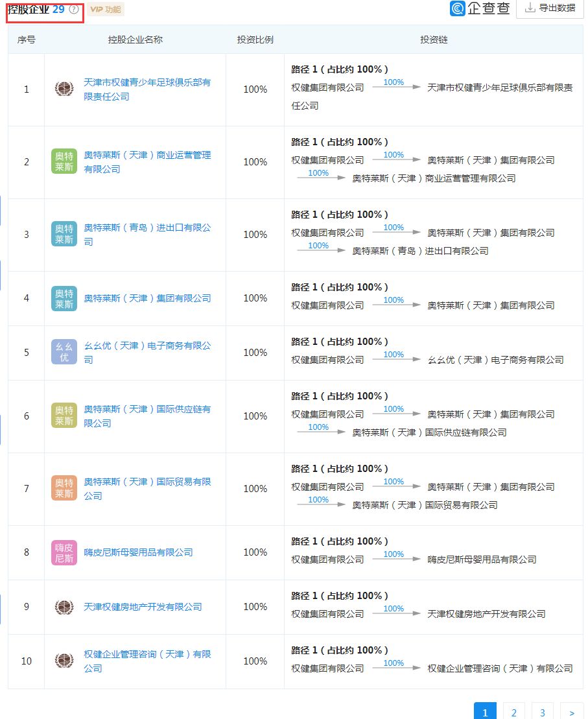Open 奥特莱斯（天津）国际供应链有限公司 link
Screen dimensions: 588x719
coord(147,416)
